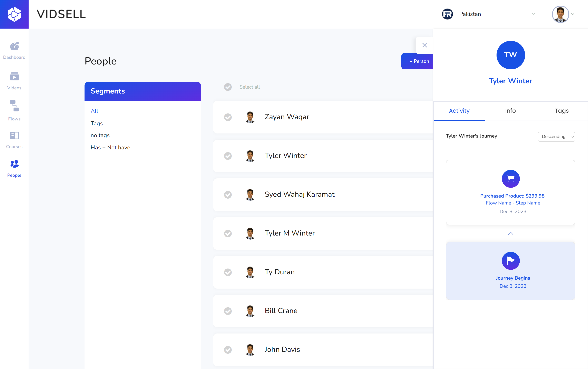
Task: Check the Zayan Waqar row checkbox
Action: coord(228,117)
